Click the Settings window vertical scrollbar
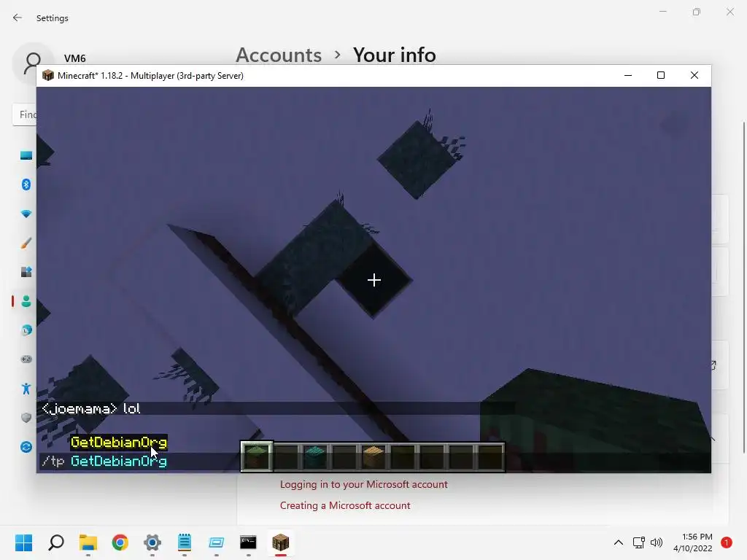The image size is (747, 560). point(743,287)
